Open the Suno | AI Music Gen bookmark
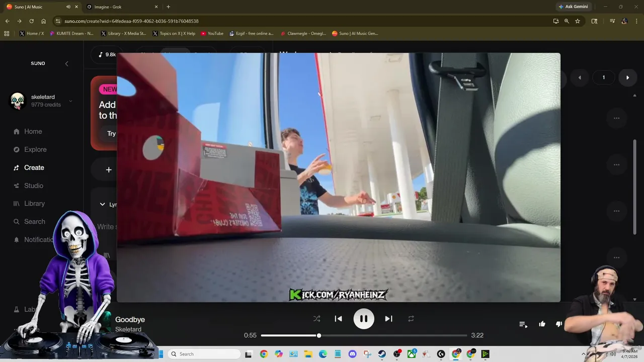Screen dimensions: 644x362 tap(355, 34)
